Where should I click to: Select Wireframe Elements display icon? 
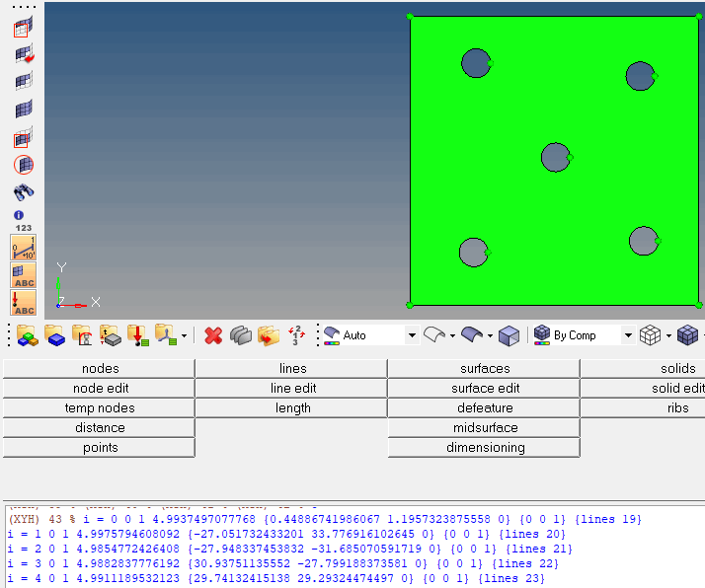tap(650, 335)
